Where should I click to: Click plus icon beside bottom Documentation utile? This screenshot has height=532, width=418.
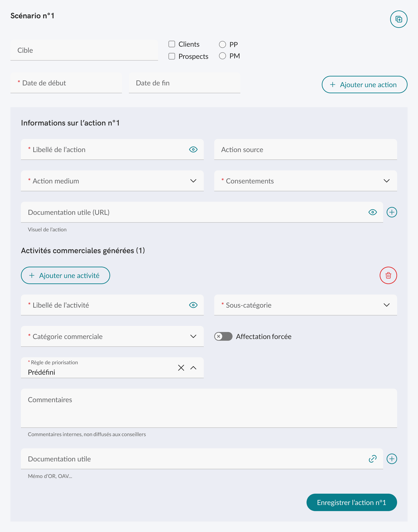tap(392, 459)
